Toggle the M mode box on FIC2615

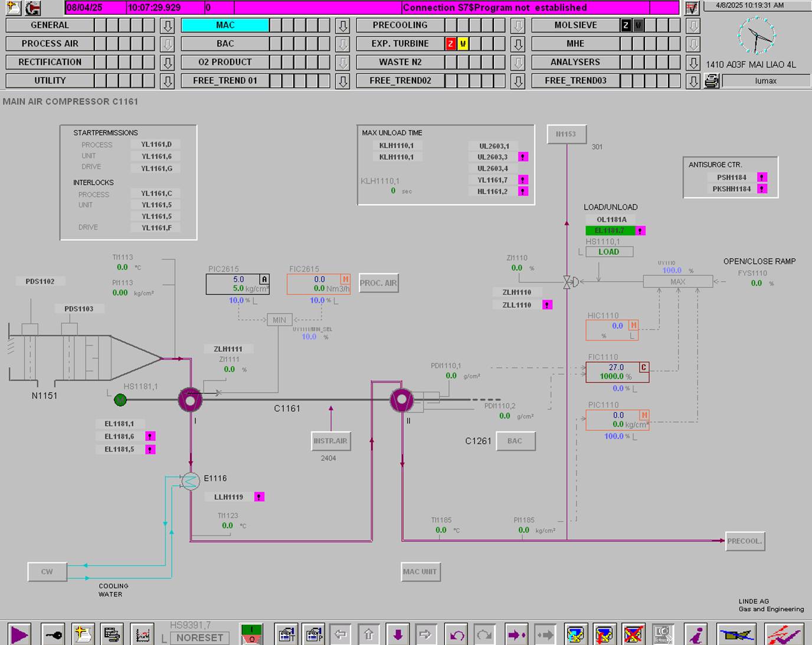pyautogui.click(x=345, y=279)
